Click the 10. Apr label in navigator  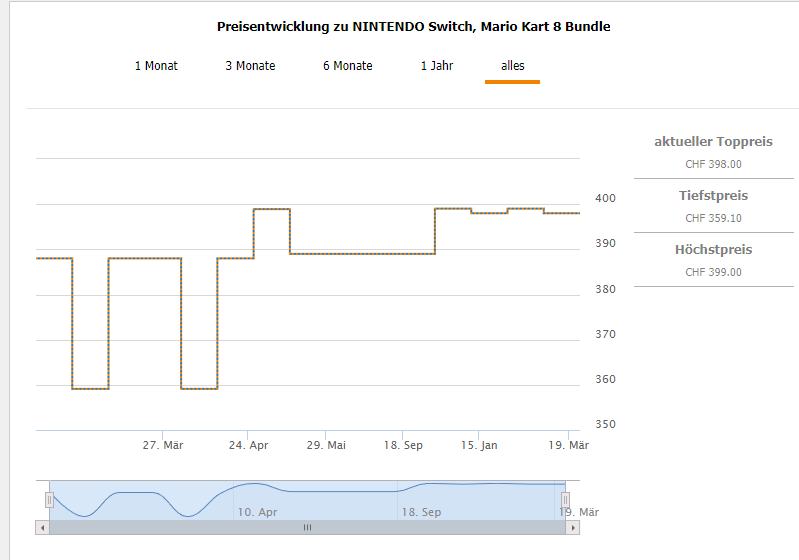pyautogui.click(x=257, y=512)
